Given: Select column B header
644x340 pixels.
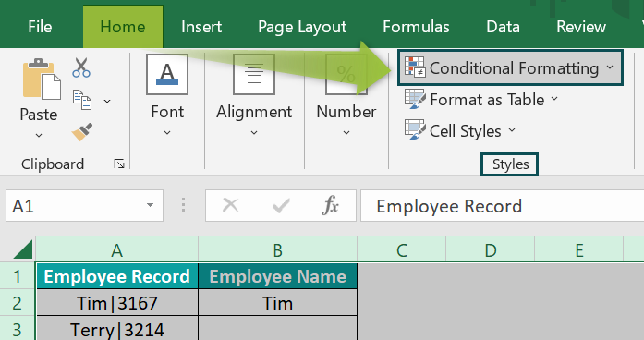Looking at the screenshot, I should pyautogui.click(x=277, y=249).
